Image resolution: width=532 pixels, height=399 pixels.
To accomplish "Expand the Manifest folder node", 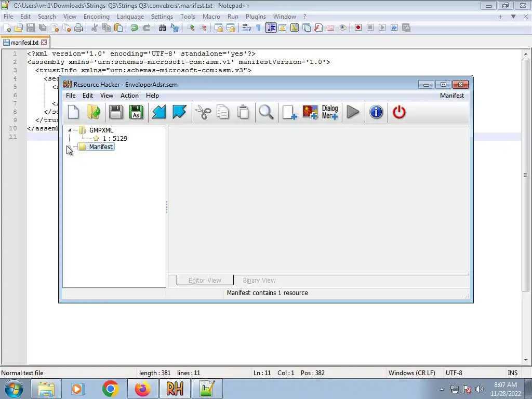I will (69, 147).
